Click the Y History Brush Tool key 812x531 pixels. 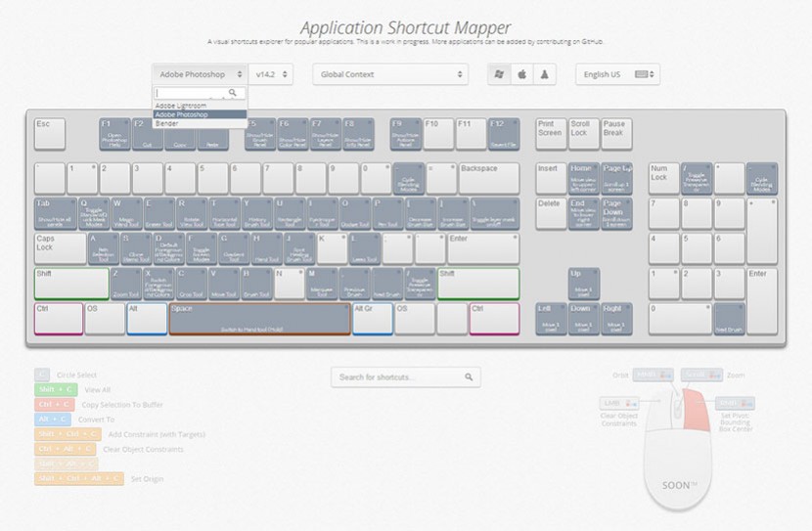pos(257,213)
